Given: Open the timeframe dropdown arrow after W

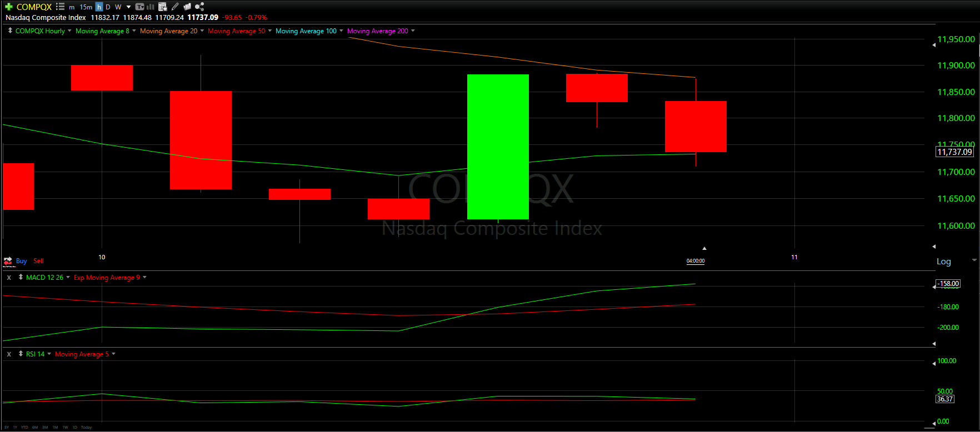Looking at the screenshot, I should [128, 7].
